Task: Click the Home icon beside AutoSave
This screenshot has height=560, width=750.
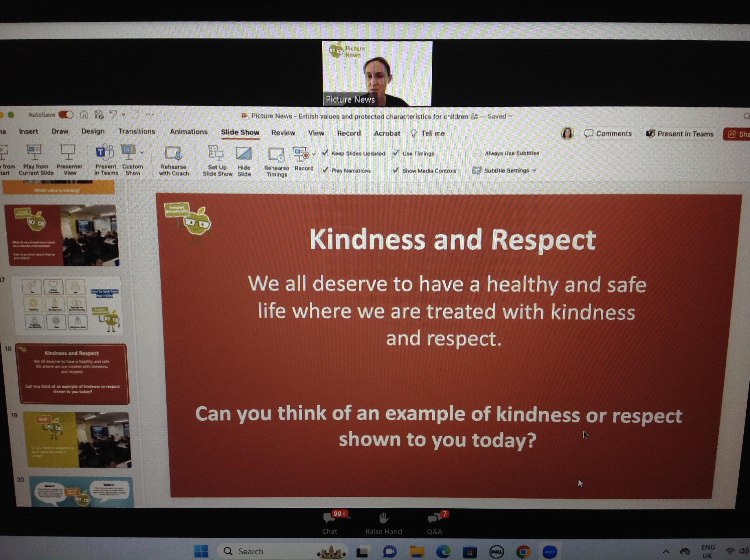Action: coord(84,115)
